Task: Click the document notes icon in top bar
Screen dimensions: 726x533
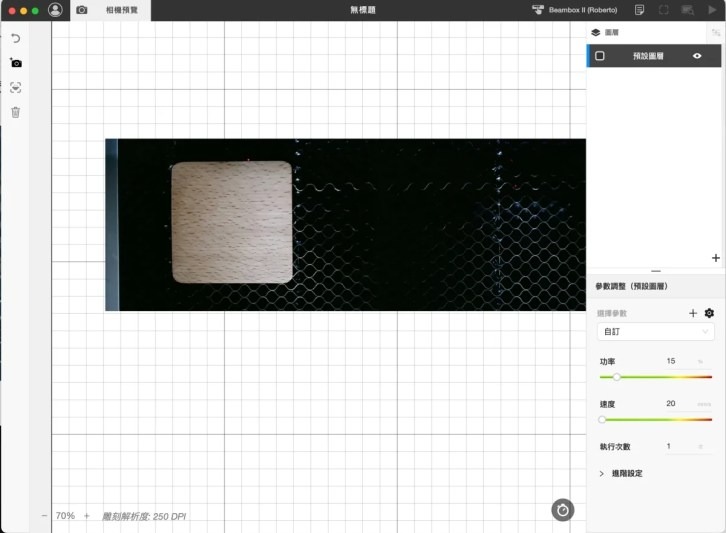Action: click(x=639, y=10)
